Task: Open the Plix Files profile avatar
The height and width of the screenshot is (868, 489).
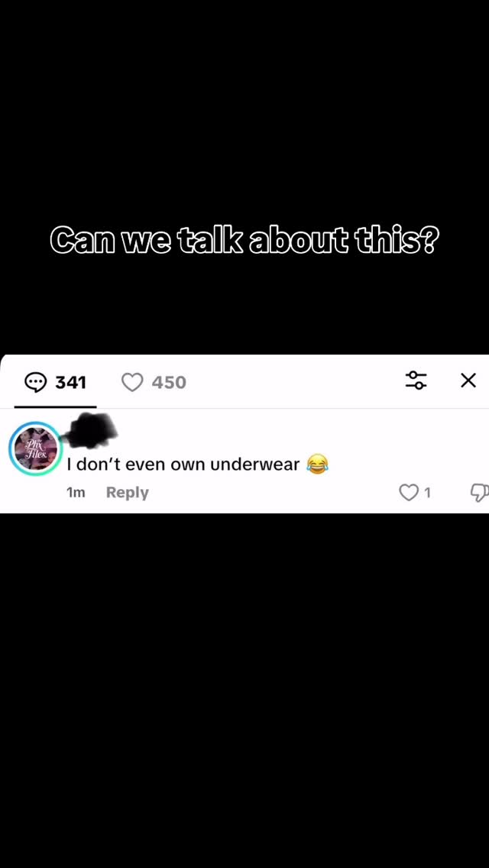Action: point(35,449)
